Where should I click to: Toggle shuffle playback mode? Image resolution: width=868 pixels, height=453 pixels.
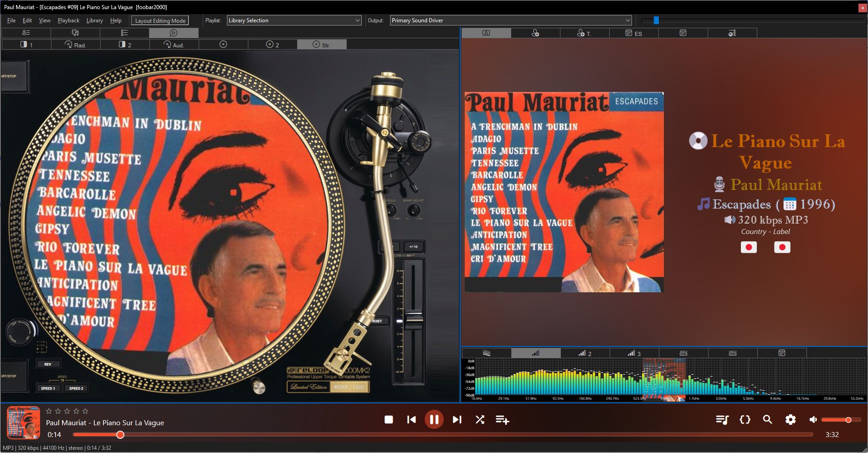pos(480,420)
